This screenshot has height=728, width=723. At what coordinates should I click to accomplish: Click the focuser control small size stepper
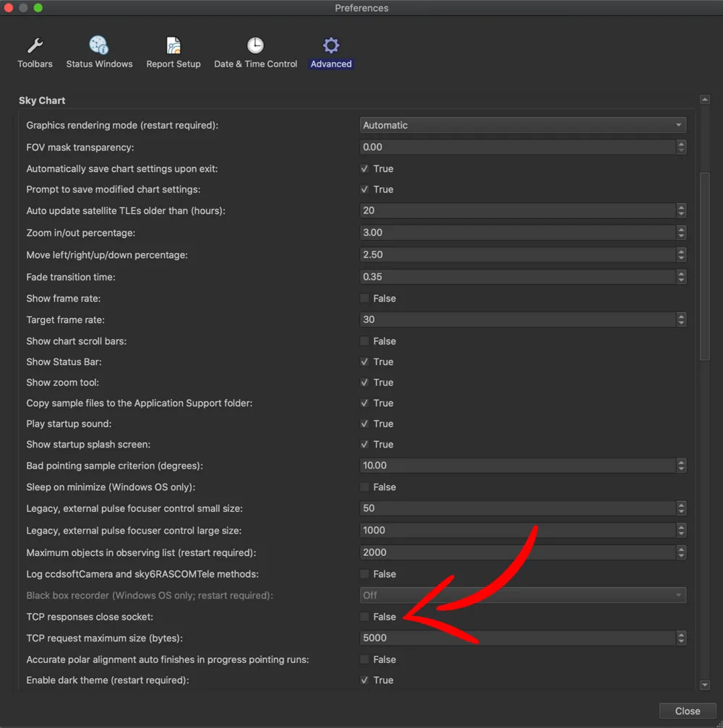681,508
